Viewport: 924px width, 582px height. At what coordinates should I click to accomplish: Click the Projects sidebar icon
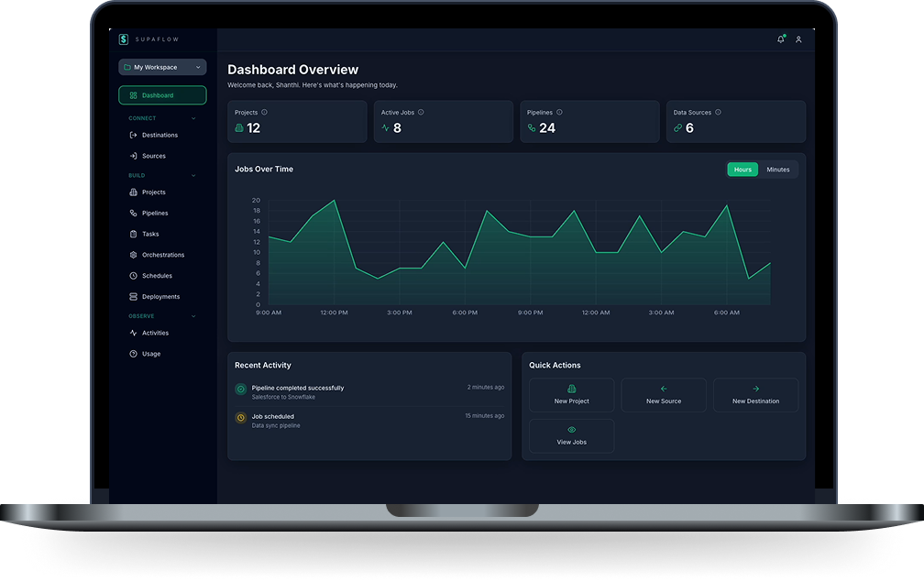tap(133, 192)
